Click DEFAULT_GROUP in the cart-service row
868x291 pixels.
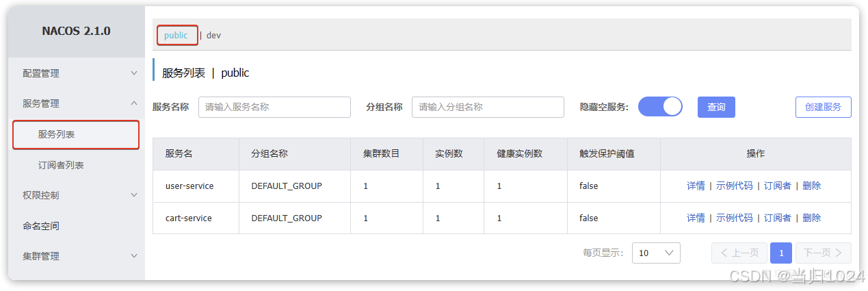click(287, 218)
